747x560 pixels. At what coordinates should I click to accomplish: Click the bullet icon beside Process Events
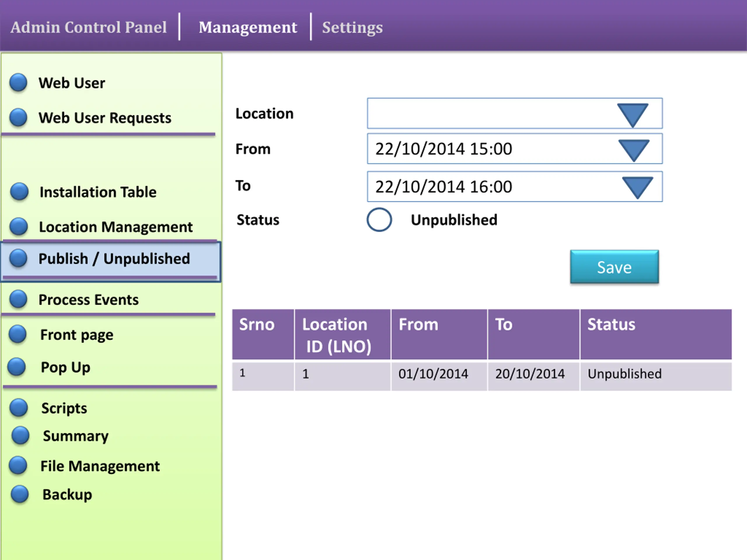(x=18, y=299)
